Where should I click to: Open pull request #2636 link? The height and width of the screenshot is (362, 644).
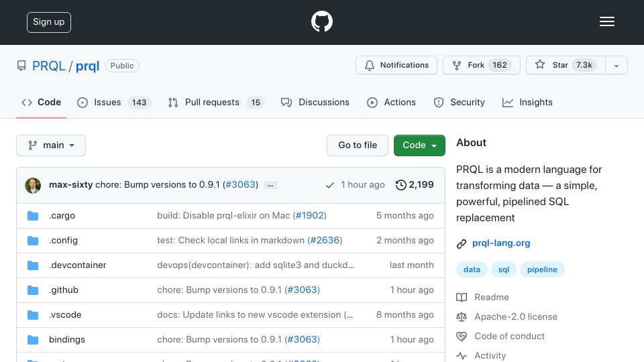click(x=325, y=240)
